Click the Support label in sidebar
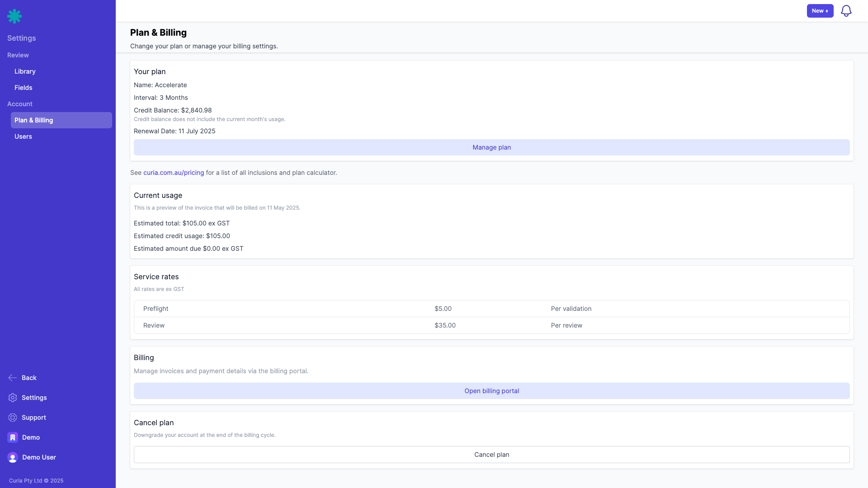 (x=34, y=418)
